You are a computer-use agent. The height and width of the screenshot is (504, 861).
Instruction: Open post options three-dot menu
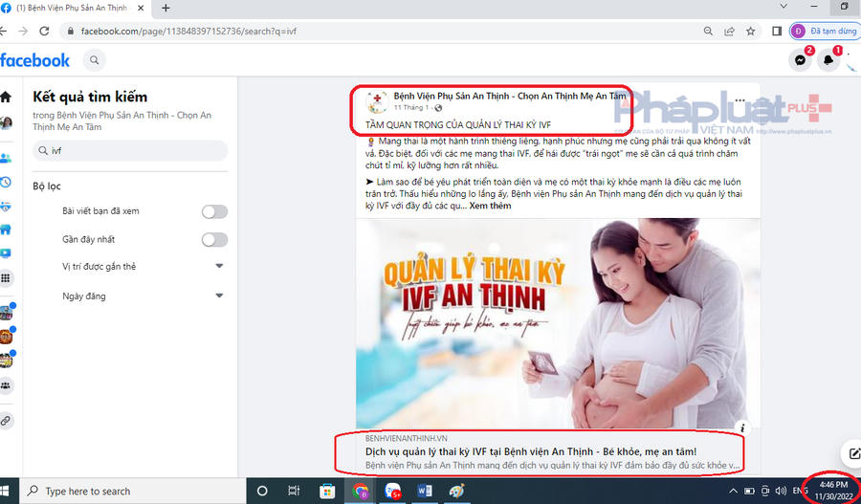point(740,100)
